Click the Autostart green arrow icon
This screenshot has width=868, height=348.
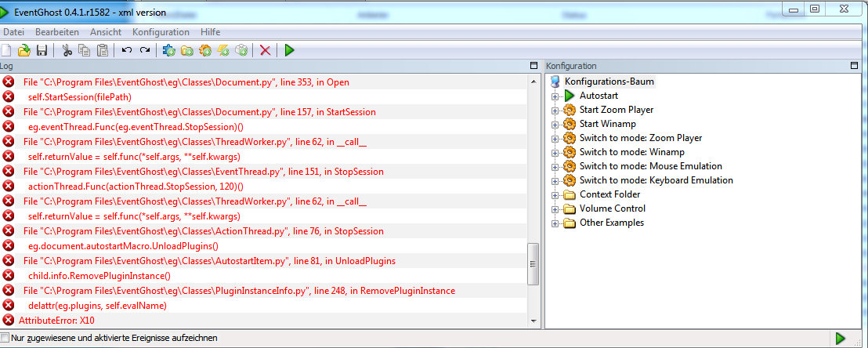(570, 96)
